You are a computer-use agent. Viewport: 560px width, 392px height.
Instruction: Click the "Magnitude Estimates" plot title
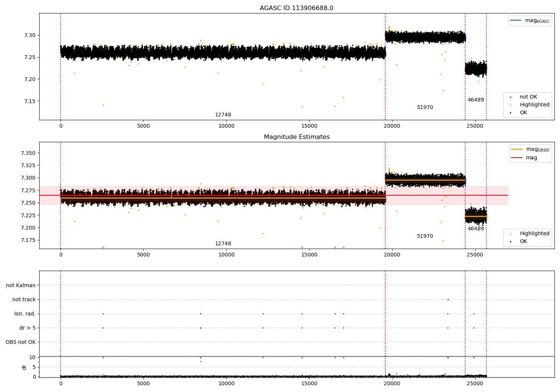point(296,137)
